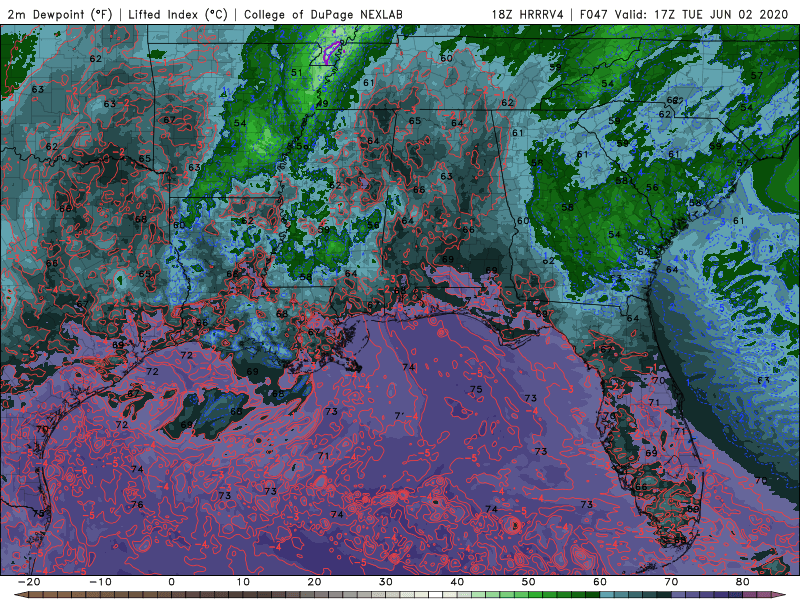800x600 pixels.
Task: Click the 'Valid: 17Z TUE JUN 02 2020' text
Action: click(702, 15)
